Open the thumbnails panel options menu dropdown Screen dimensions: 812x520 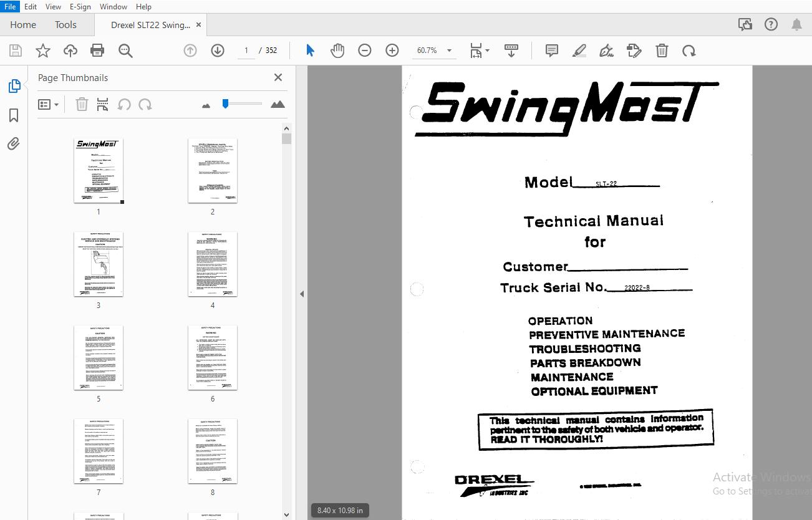(x=49, y=104)
